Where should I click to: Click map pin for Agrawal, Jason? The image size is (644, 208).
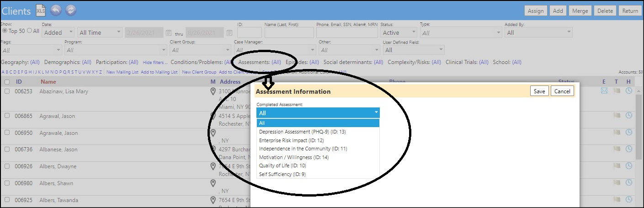213,116
